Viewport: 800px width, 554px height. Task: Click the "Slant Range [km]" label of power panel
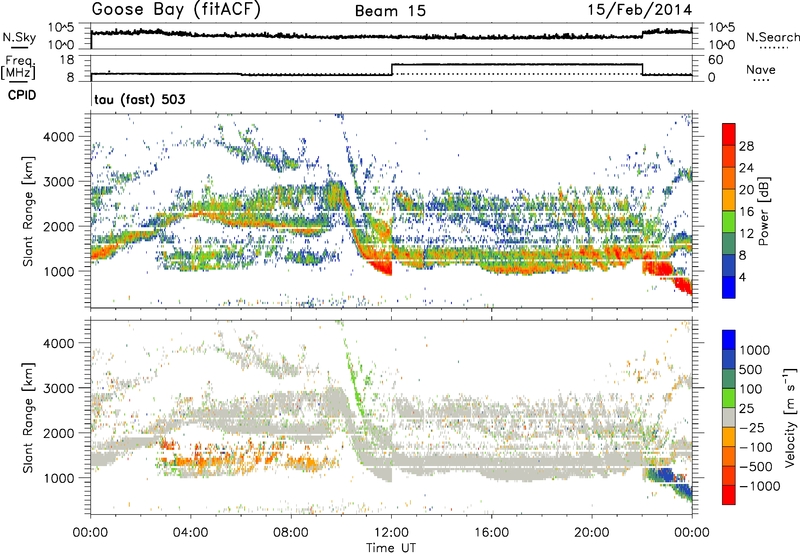28,211
